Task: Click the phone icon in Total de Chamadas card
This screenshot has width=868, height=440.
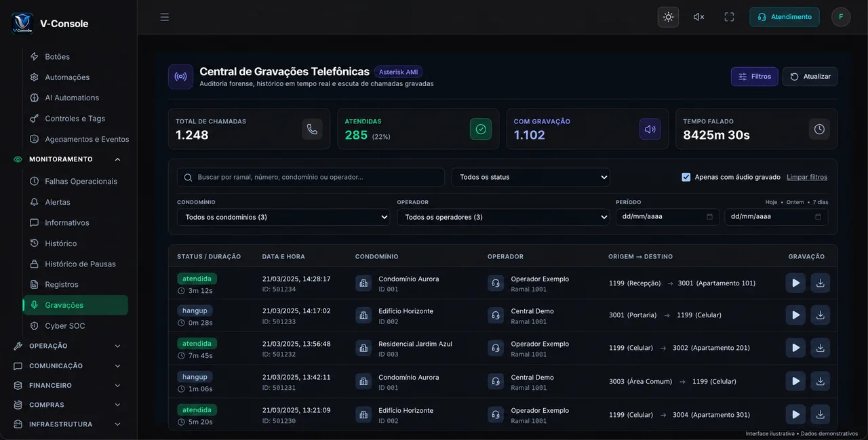Action: pos(312,129)
